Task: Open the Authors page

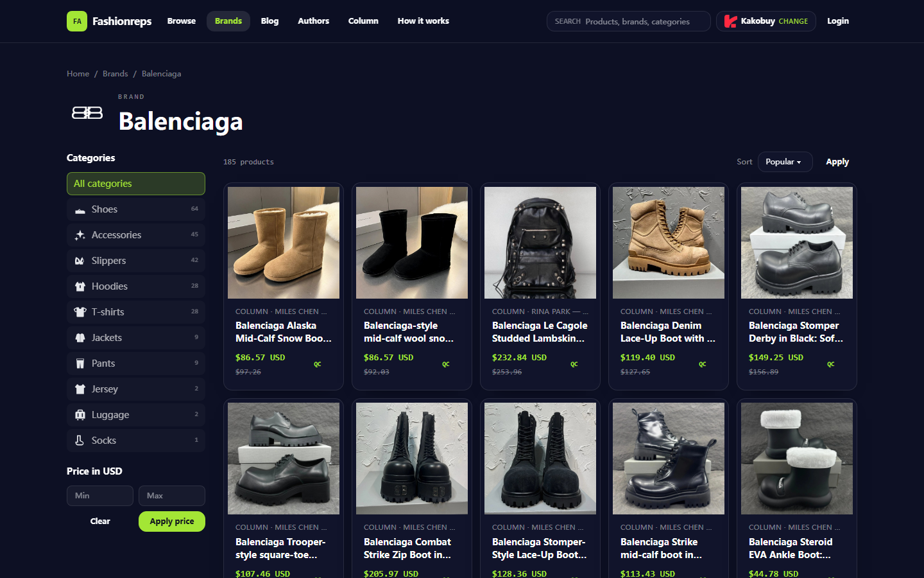Action: pyautogui.click(x=314, y=21)
